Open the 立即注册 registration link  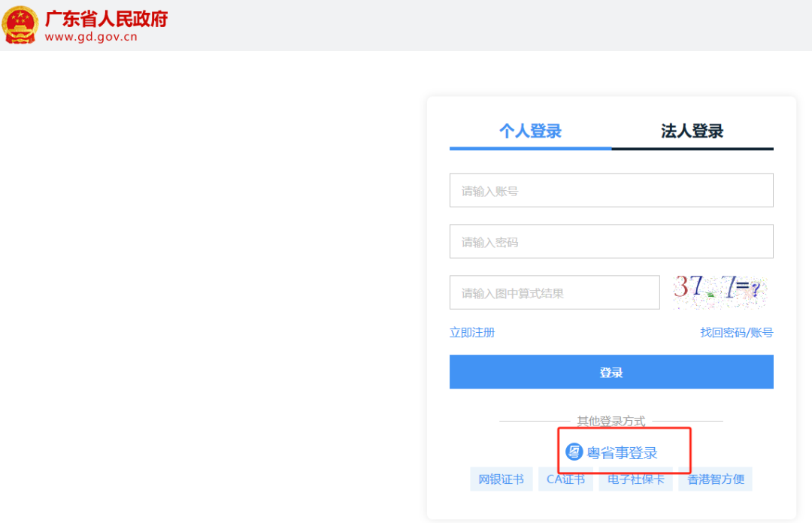471,331
